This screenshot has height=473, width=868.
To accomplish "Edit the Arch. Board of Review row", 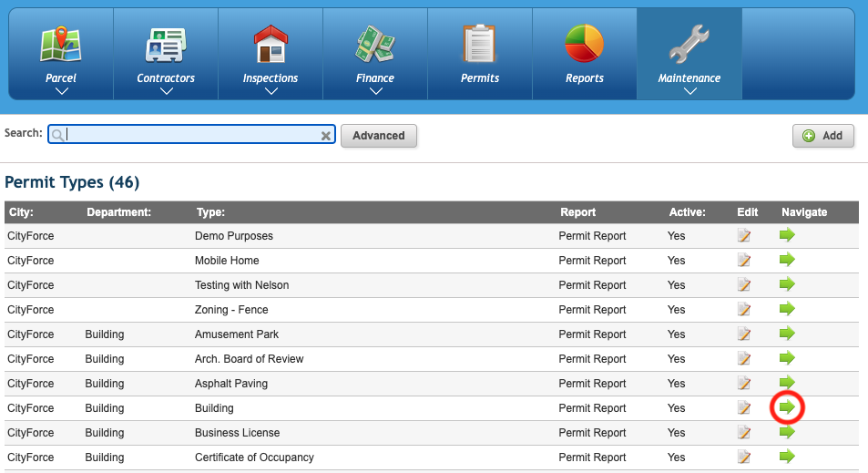I will (x=744, y=359).
